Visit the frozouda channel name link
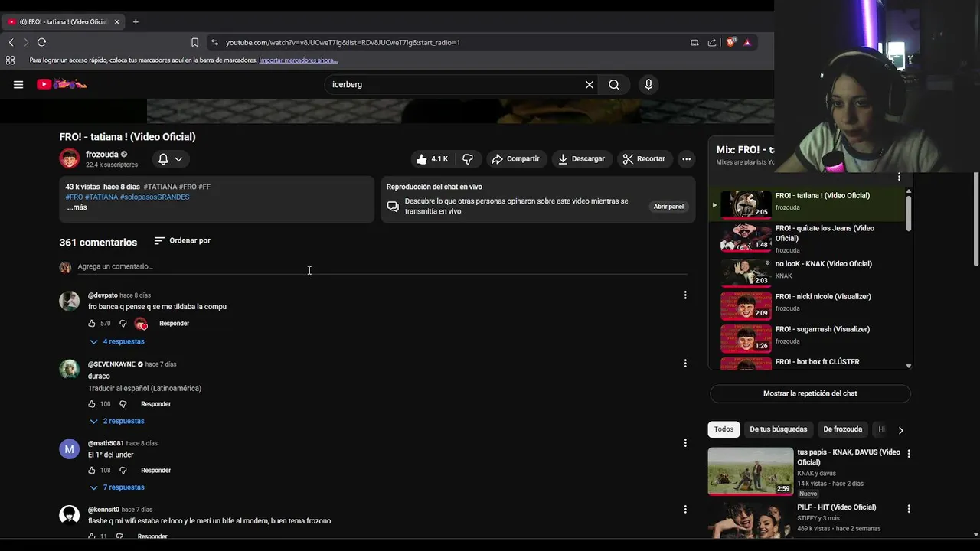The height and width of the screenshot is (551, 980). tap(102, 155)
